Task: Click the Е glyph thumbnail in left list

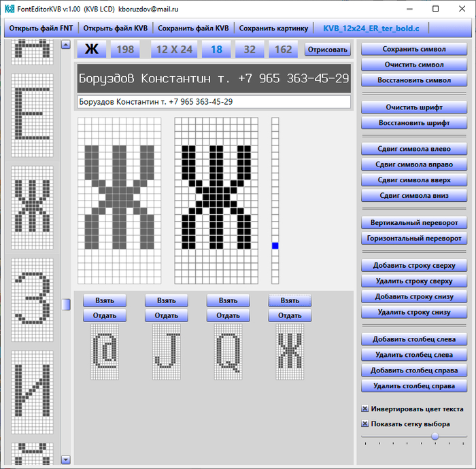Action: pos(32,116)
